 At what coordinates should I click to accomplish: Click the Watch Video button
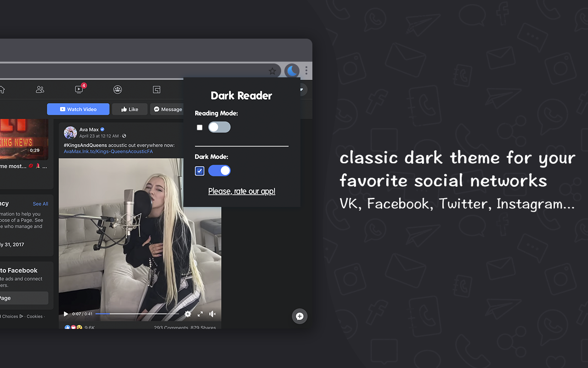(x=78, y=109)
